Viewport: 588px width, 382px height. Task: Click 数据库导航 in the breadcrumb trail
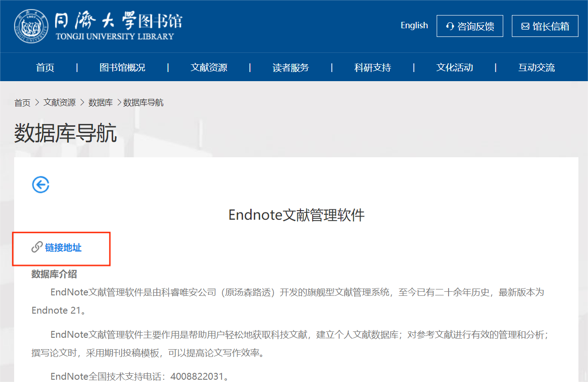click(x=144, y=103)
